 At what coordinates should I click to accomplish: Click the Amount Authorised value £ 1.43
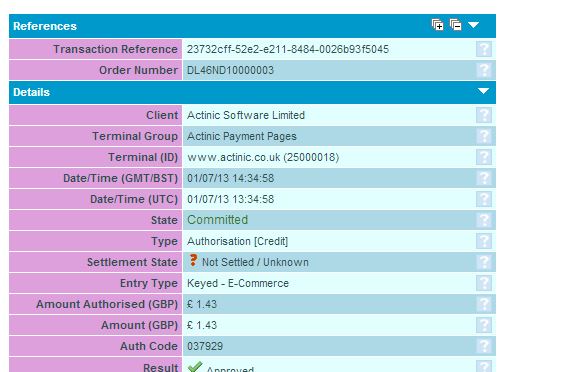202,304
